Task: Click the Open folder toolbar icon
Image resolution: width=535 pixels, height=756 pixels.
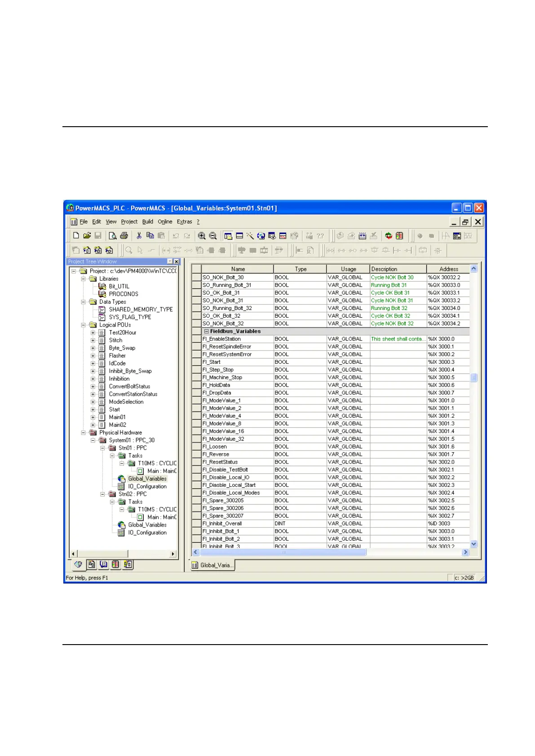Action: [87, 235]
